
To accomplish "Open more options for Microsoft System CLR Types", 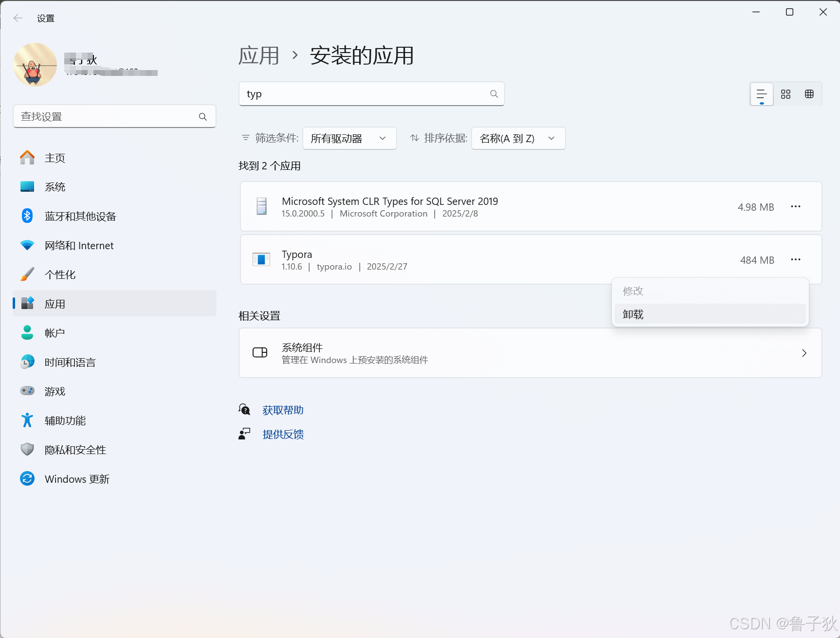I will click(796, 206).
